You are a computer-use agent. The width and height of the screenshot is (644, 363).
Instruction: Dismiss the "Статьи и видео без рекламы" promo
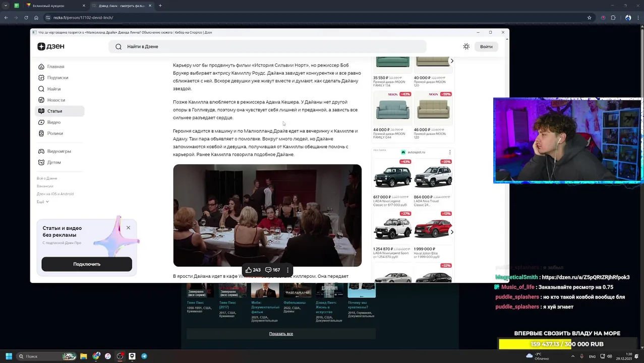[x=128, y=228]
